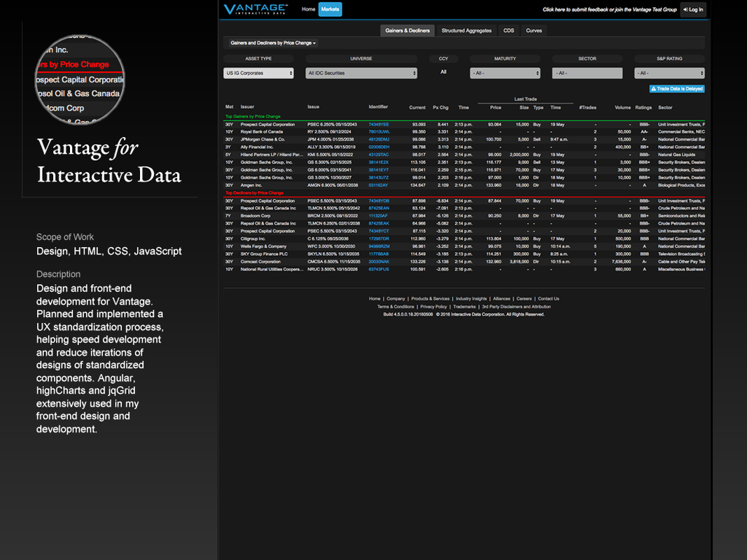The width and height of the screenshot is (747, 560).
Task: Select the Amgen Inc. issuer row
Action: pos(464,185)
